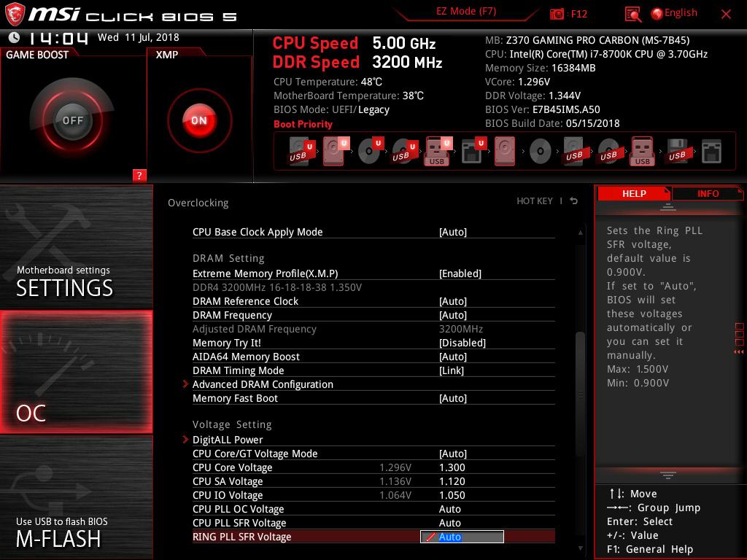747x560 pixels.
Task: Toggle the GAME BOOST knob currently OFF
Action: (x=72, y=120)
